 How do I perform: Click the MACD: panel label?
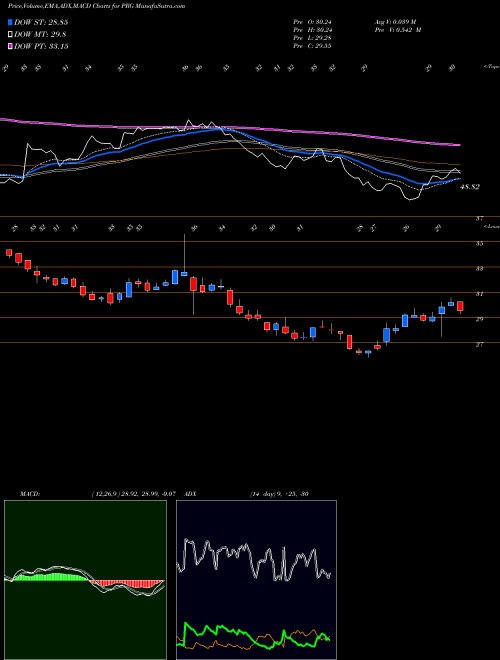pos(29,494)
